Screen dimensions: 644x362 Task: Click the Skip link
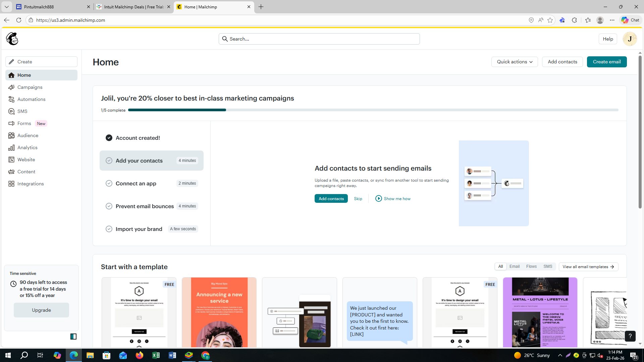coord(358,198)
